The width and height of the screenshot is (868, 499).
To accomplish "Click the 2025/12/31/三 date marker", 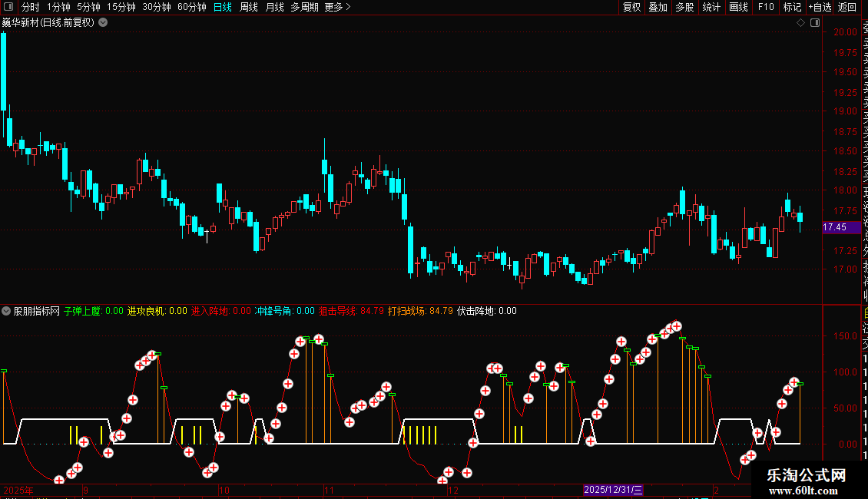I will [x=613, y=490].
